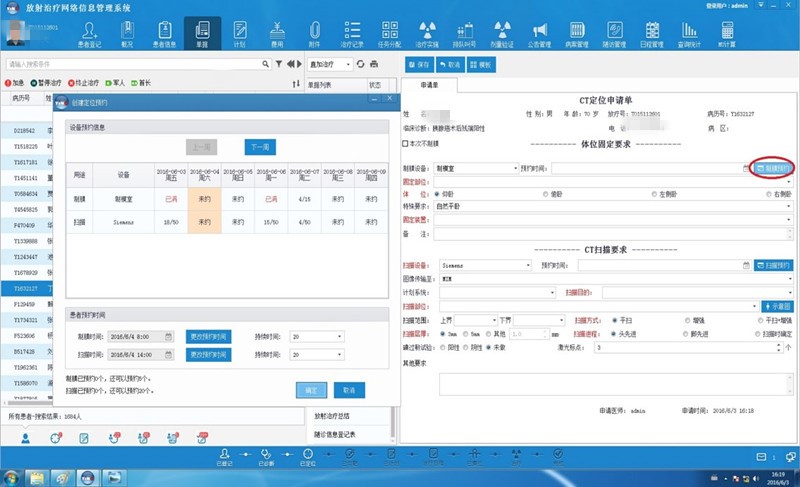This screenshot has width=800, height=487.
Task: Open the 草图 tab in top menu
Action: click(x=203, y=34)
